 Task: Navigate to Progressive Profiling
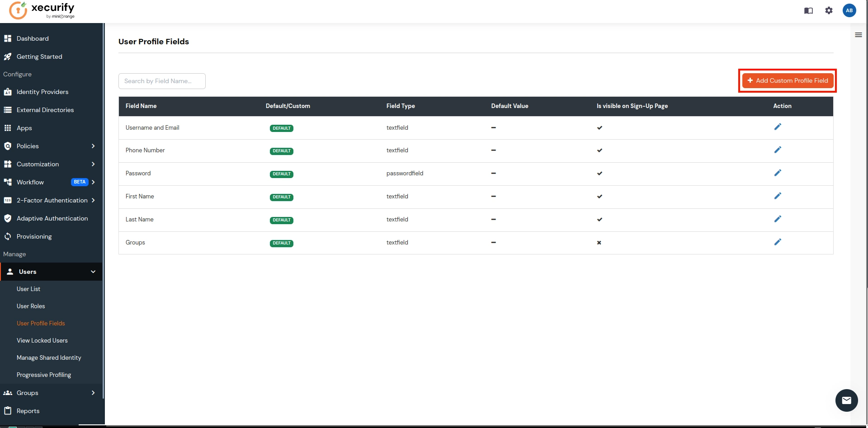[43, 375]
